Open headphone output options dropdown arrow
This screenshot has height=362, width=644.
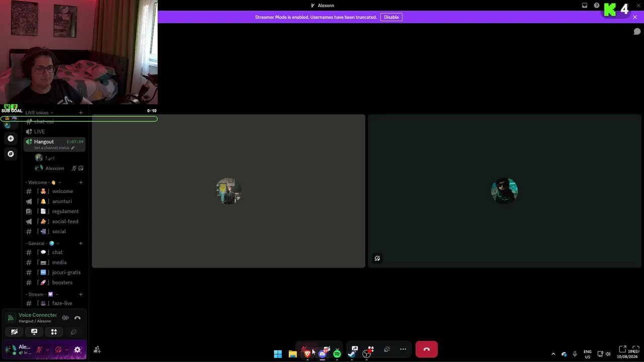(x=67, y=349)
